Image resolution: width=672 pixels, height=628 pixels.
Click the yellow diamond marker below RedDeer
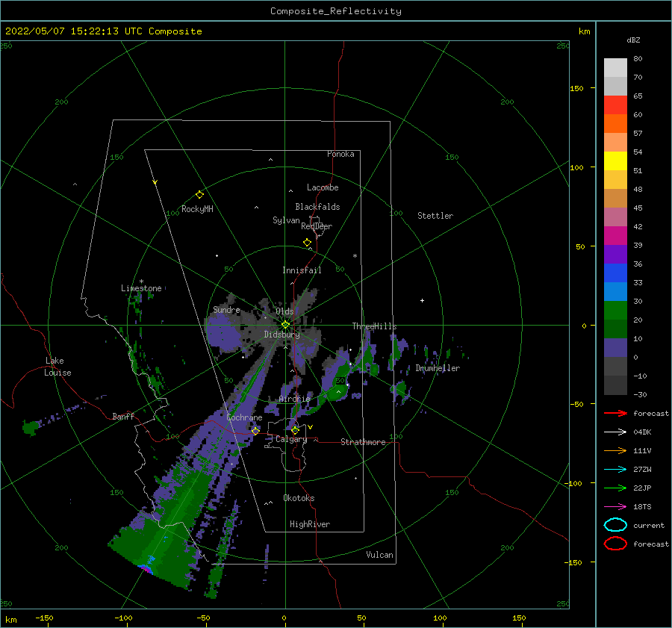[307, 243]
